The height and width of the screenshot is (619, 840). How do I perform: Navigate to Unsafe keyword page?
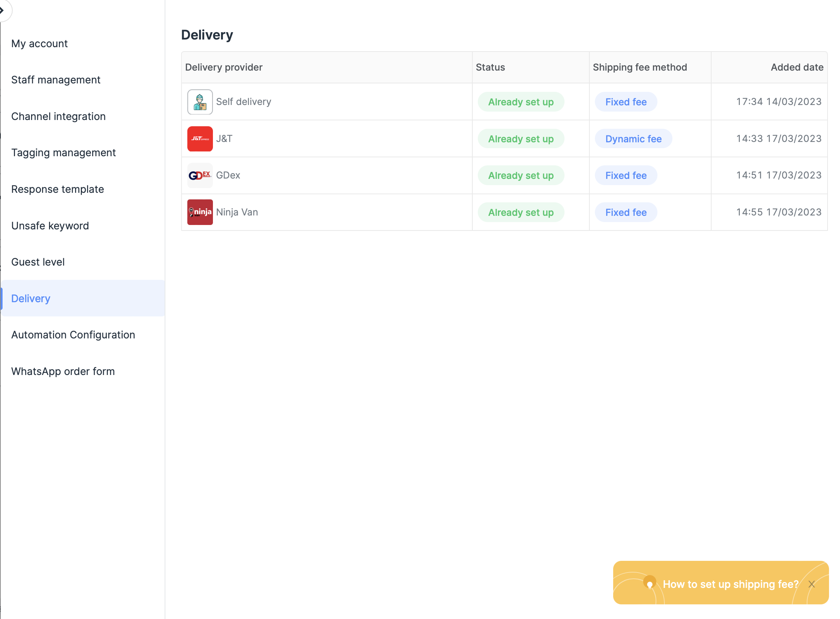(x=50, y=226)
